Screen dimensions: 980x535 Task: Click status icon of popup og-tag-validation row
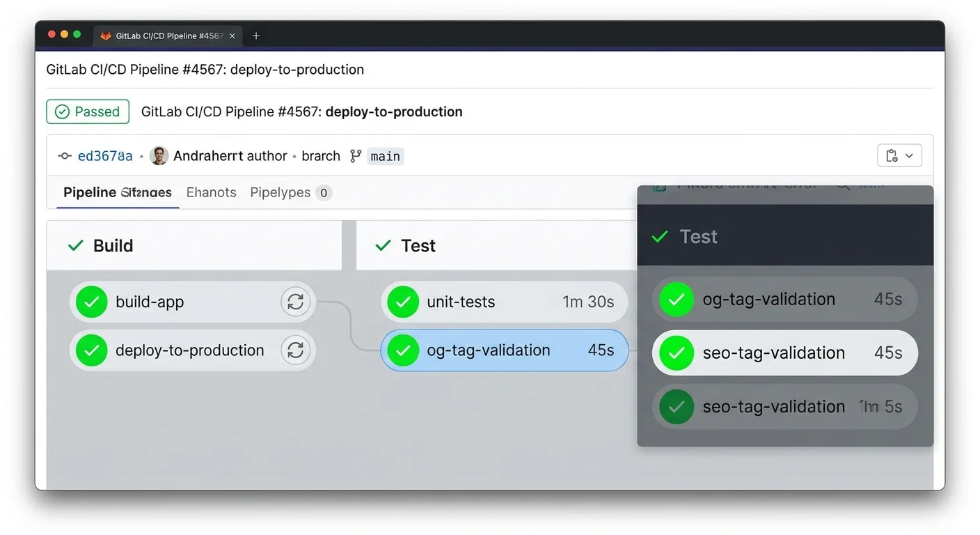(x=677, y=300)
